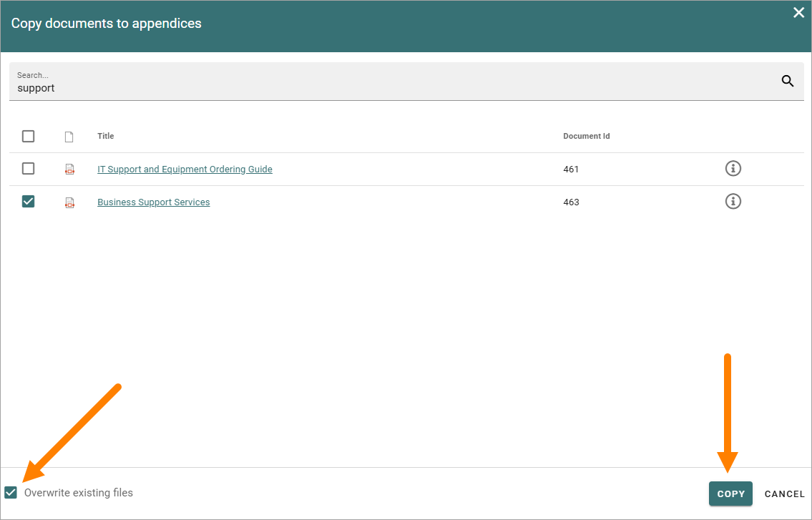Select document id 461 cell

pos(571,170)
